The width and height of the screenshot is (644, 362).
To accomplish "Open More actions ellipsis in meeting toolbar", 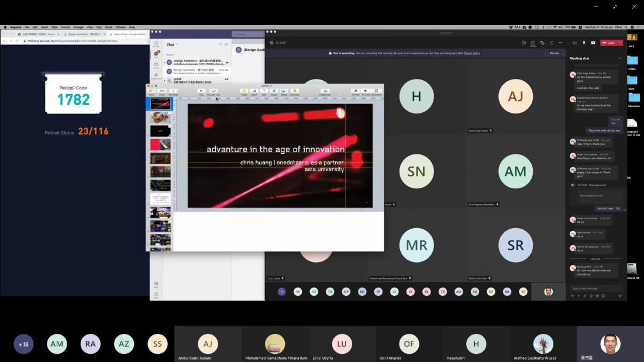I will (x=560, y=43).
